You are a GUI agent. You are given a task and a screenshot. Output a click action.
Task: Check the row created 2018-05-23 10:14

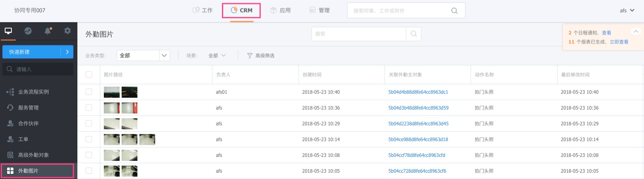click(89, 139)
